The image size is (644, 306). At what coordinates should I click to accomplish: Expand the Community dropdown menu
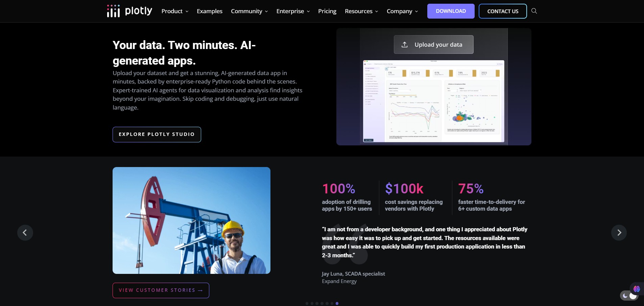249,11
